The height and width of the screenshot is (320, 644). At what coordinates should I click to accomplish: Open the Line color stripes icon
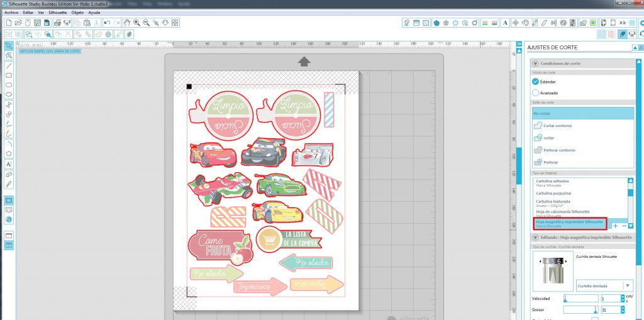tap(485, 23)
